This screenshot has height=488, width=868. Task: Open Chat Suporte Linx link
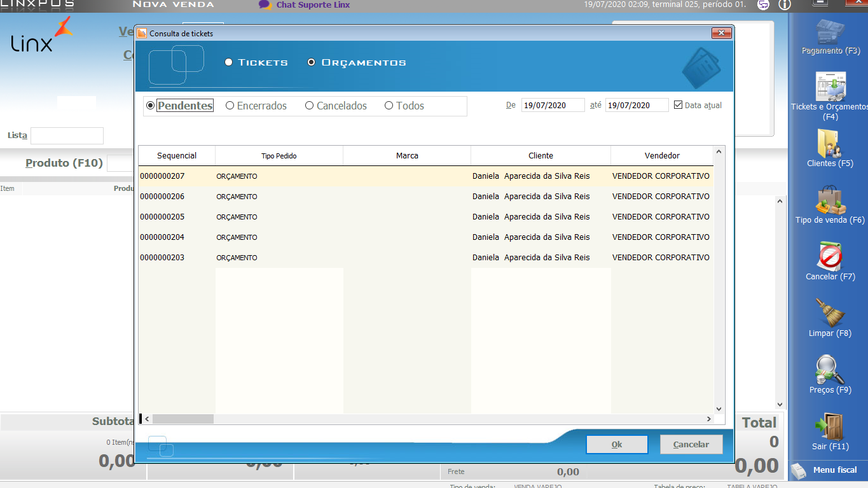click(x=312, y=5)
